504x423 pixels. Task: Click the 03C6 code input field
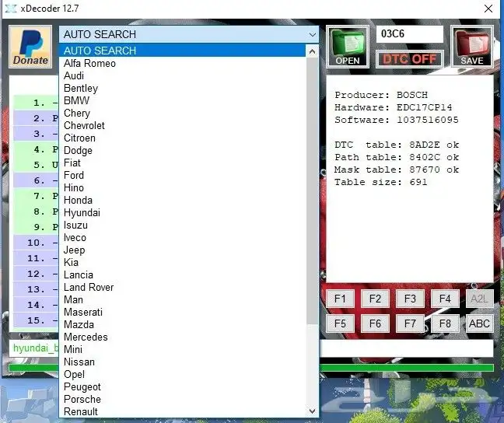point(409,34)
